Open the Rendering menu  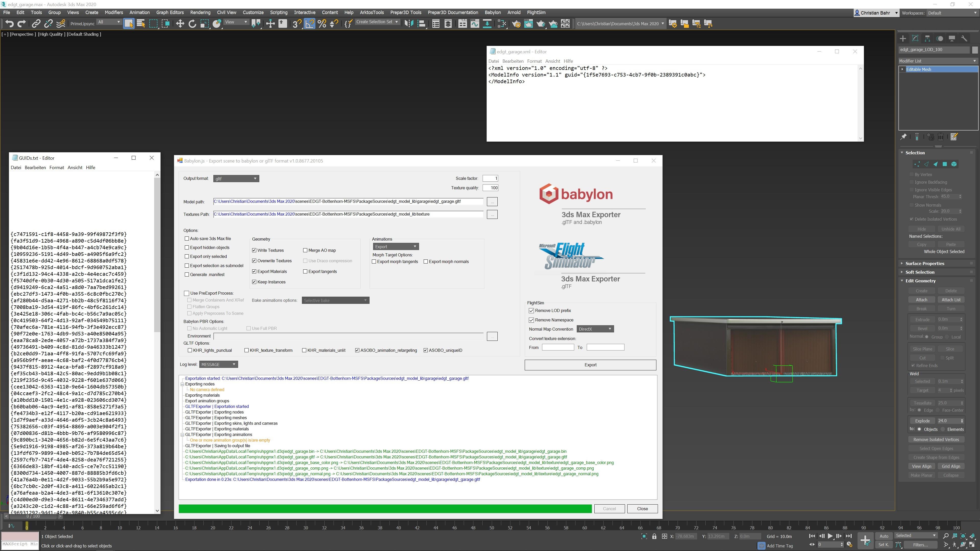pyautogui.click(x=200, y=12)
